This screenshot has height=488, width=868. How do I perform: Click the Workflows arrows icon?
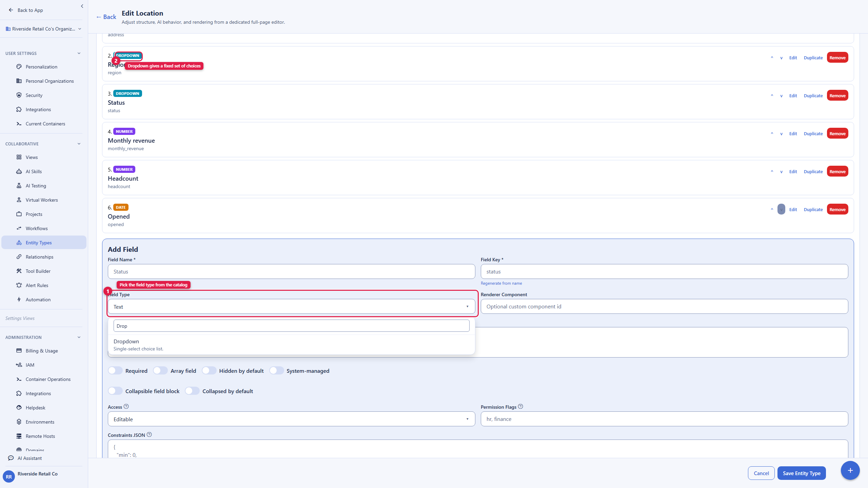[x=19, y=228]
